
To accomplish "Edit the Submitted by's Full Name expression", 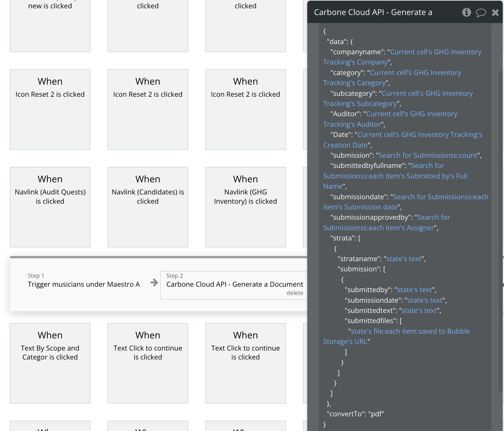I will click(395, 176).
